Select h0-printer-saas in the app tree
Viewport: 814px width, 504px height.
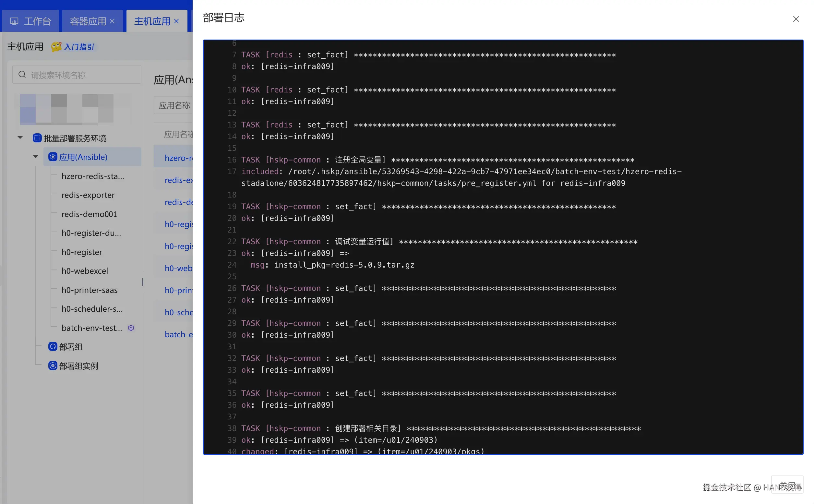click(x=89, y=290)
